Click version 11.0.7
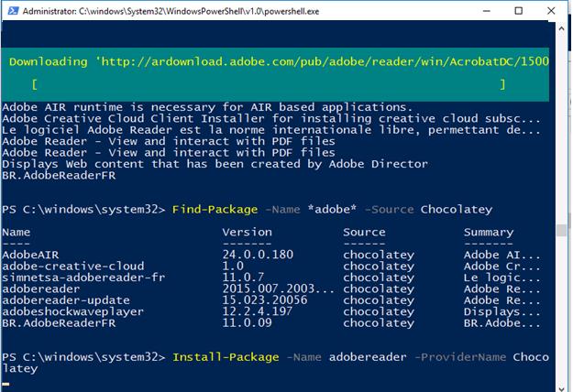Image resolution: width=573 pixels, height=392 pixels. pos(243,278)
